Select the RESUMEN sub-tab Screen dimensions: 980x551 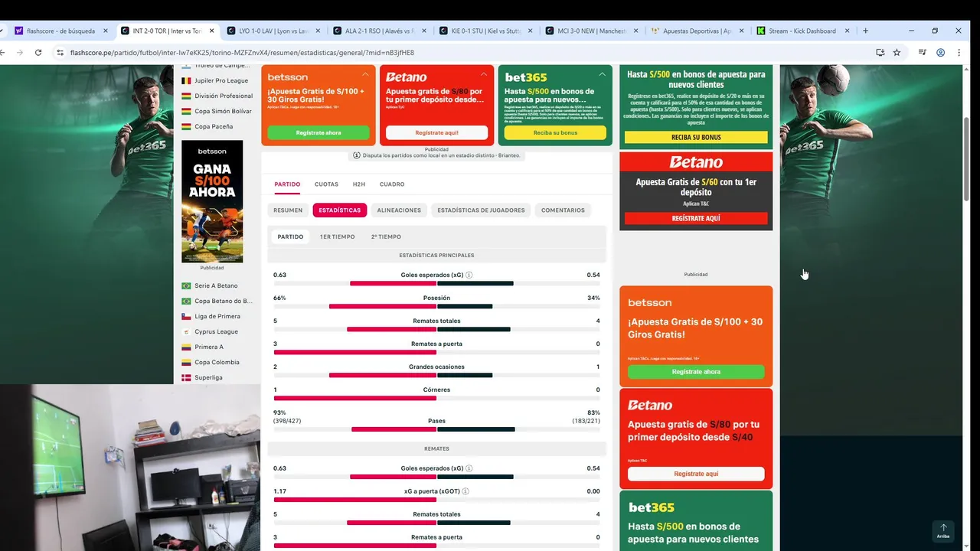click(x=288, y=210)
